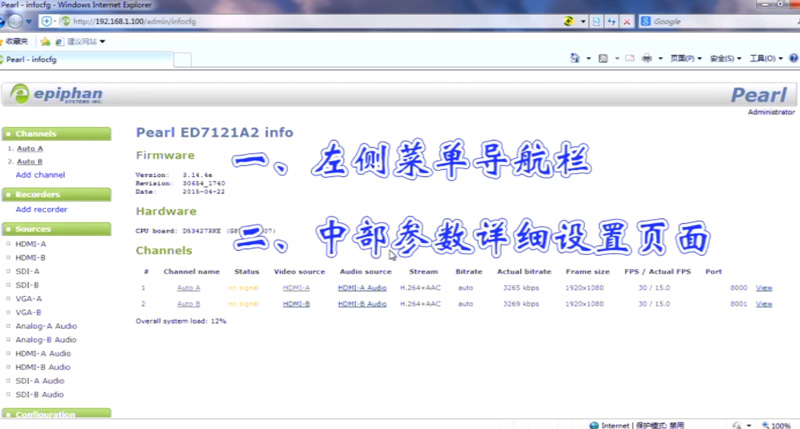Viewport: 800px width, 429px height.
Task: Click the home icon in command bar
Action: [x=574, y=59]
